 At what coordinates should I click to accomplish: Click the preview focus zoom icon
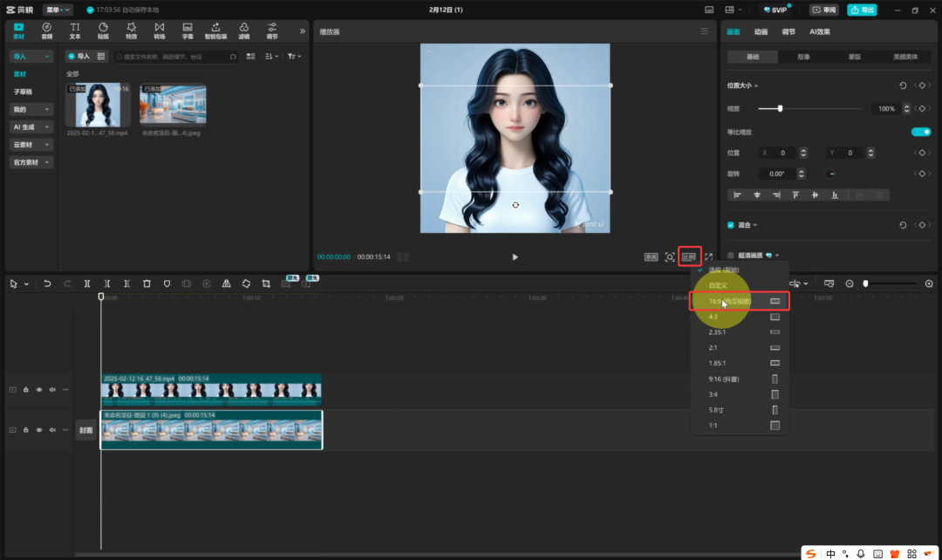click(670, 257)
